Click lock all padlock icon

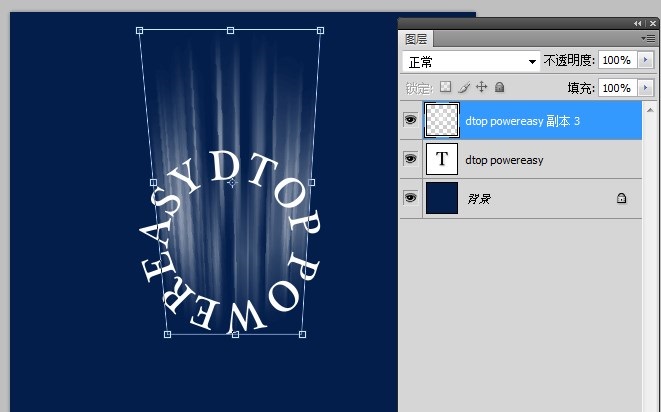coord(499,88)
